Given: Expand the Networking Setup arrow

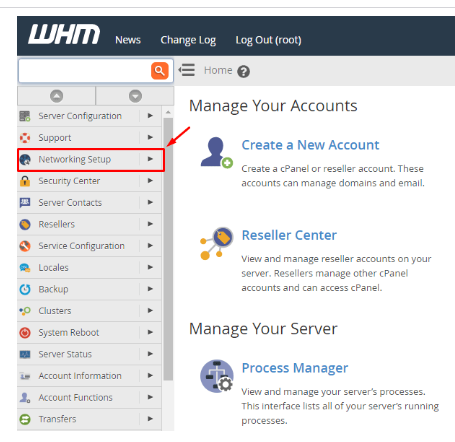Looking at the screenshot, I should click(x=150, y=159).
